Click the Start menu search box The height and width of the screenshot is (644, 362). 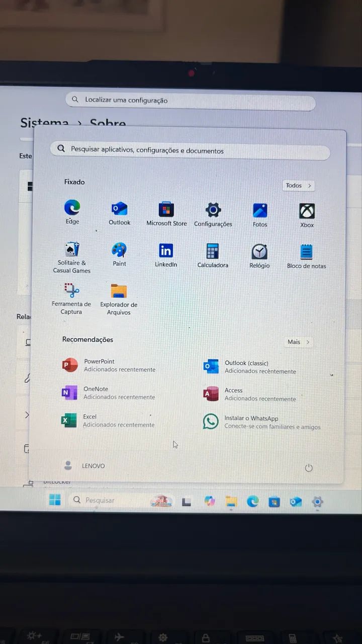pos(190,150)
